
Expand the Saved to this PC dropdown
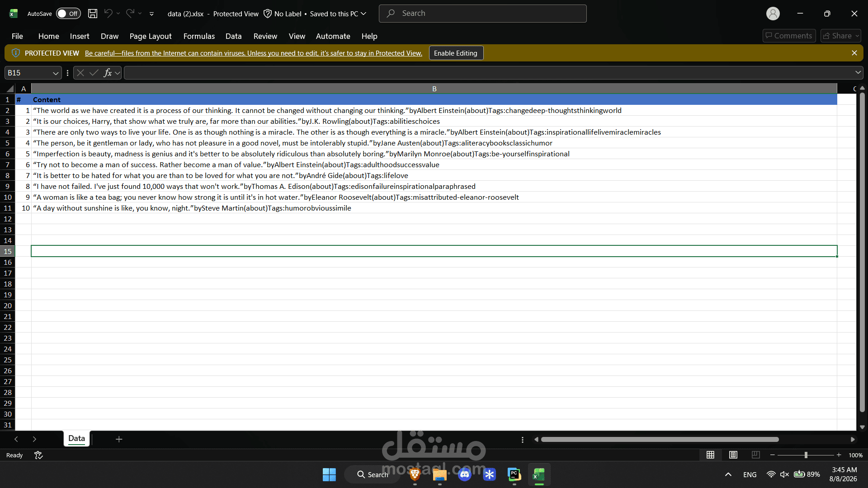tap(363, 14)
